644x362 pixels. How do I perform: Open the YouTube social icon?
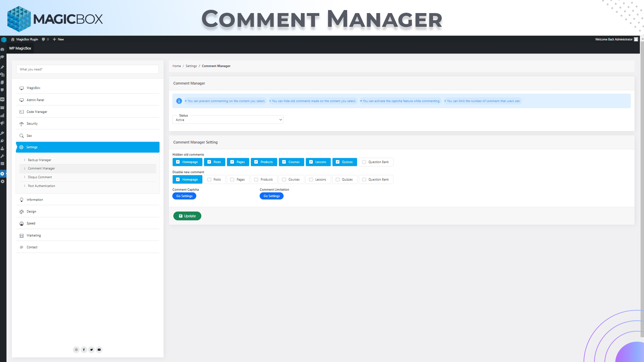(x=99, y=350)
